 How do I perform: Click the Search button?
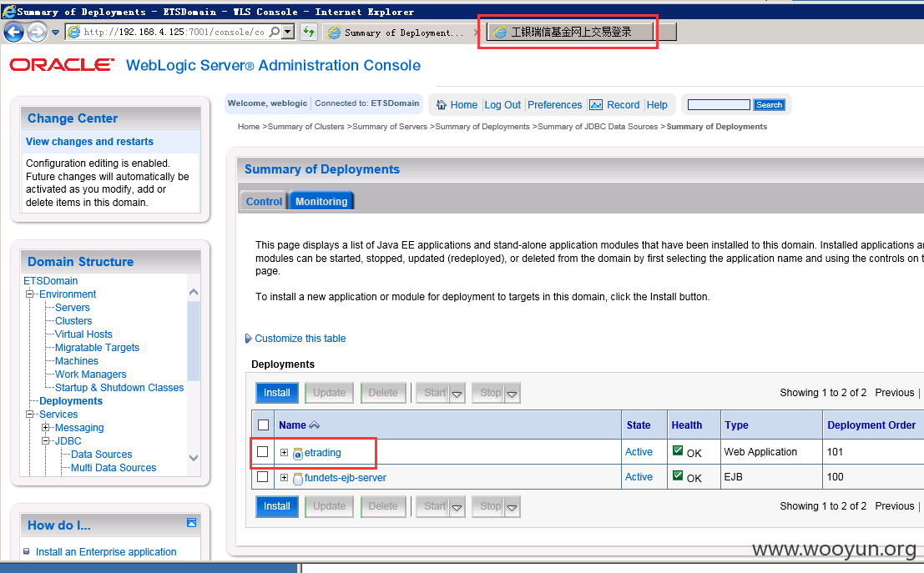click(769, 105)
